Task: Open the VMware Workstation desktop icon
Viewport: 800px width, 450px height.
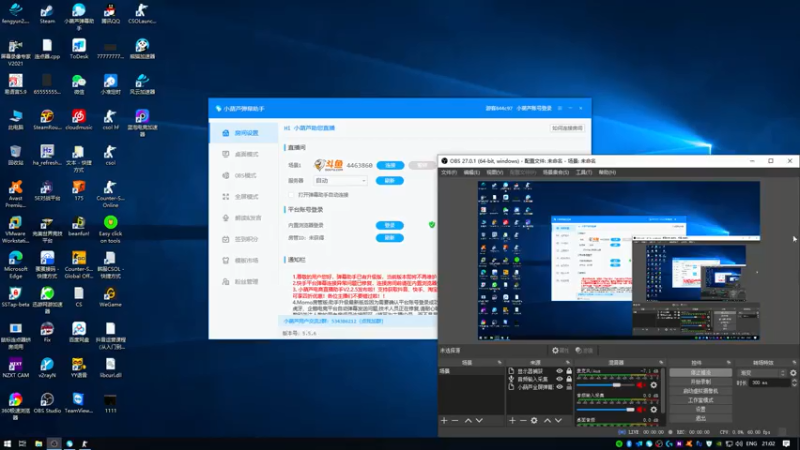Action: click(x=15, y=229)
